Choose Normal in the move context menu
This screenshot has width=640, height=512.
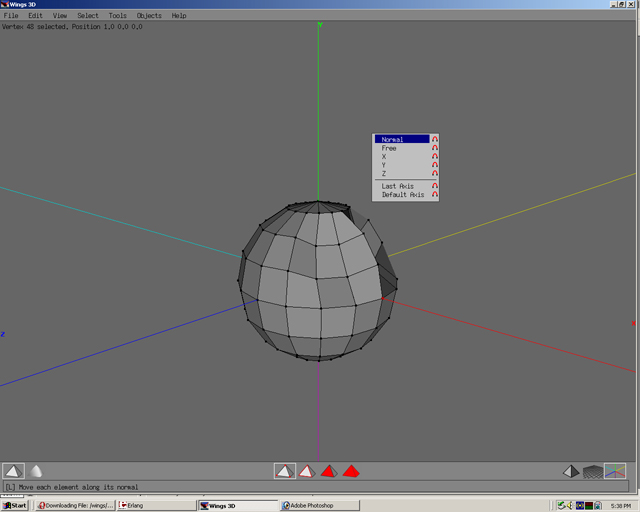click(393, 139)
